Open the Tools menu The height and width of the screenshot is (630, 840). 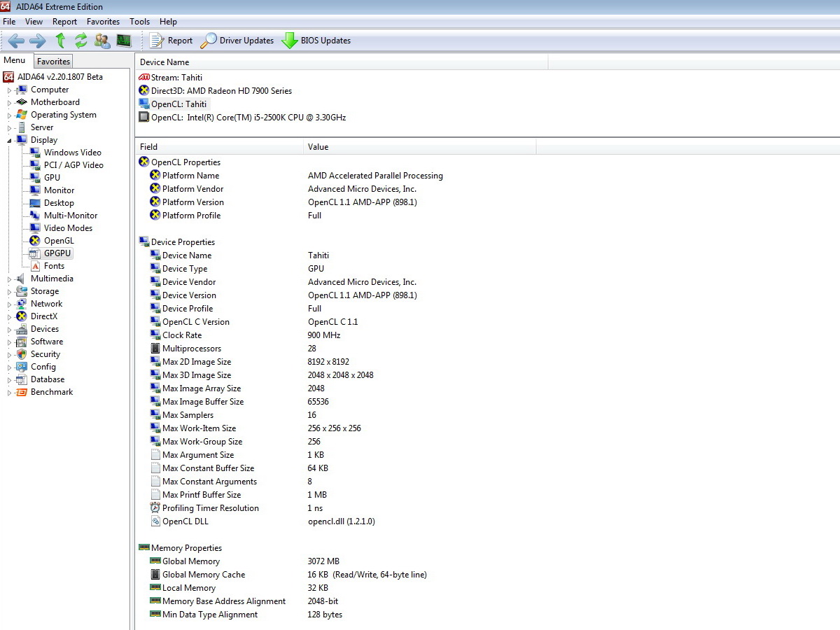[140, 22]
